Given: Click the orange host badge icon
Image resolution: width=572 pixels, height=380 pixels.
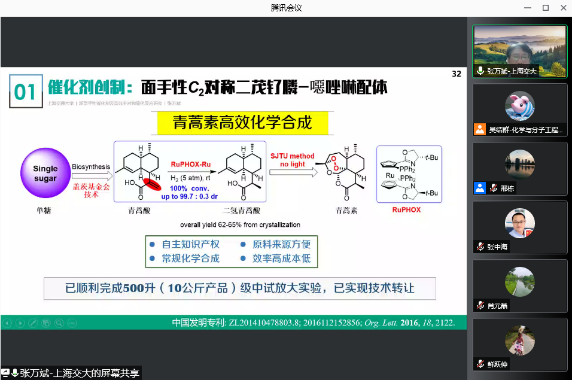Looking at the screenshot, I should (480, 129).
